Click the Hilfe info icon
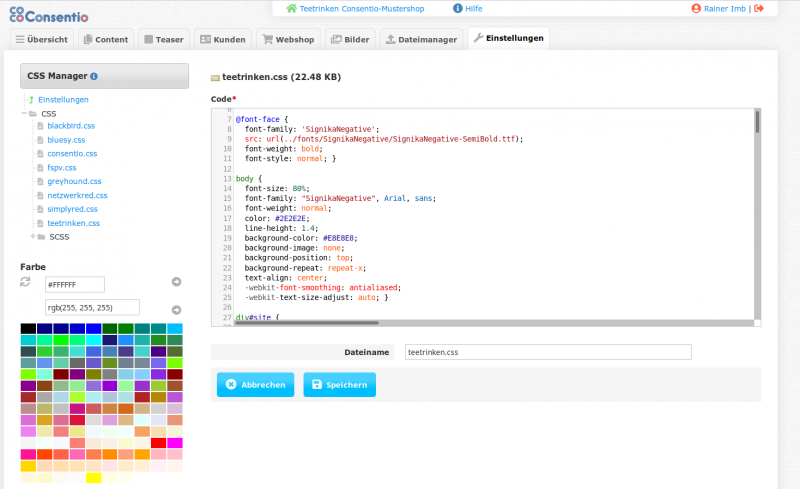 458,8
